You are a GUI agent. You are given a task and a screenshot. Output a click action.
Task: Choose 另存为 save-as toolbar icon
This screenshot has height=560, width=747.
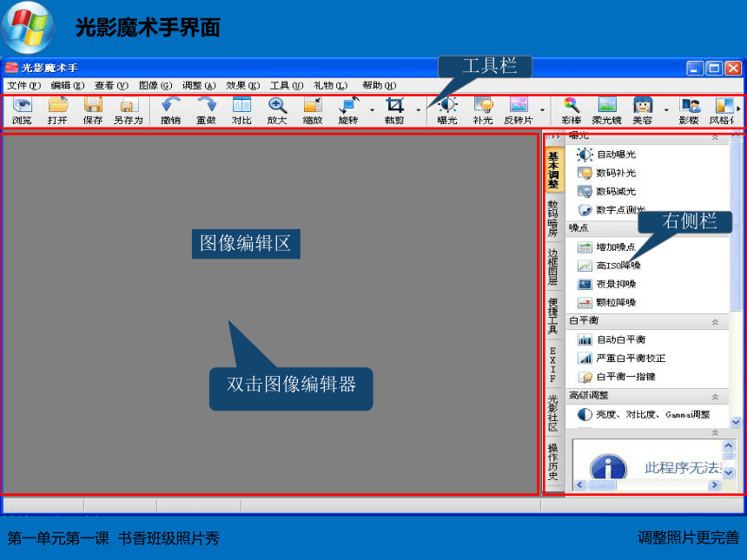tap(129, 110)
